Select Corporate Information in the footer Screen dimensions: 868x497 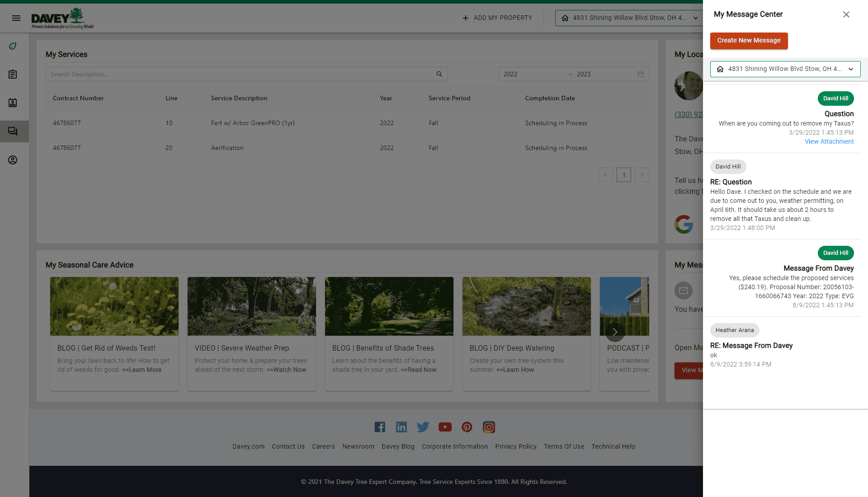[x=454, y=446]
